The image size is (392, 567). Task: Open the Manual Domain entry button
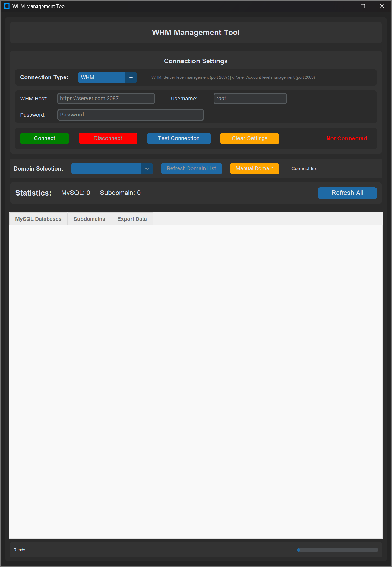255,168
